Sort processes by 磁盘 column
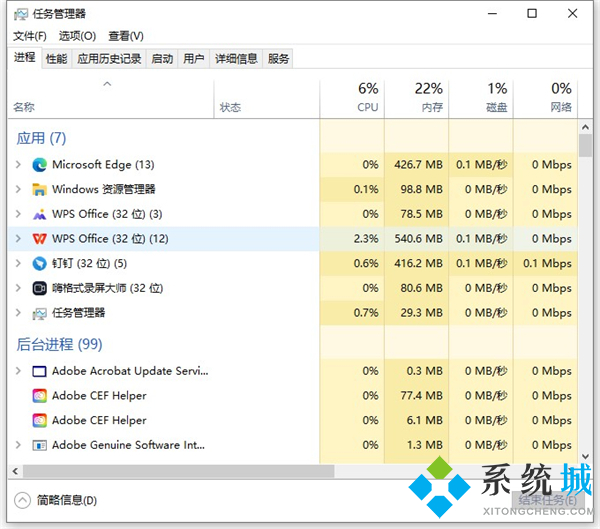This screenshot has width=600, height=529. [481, 99]
